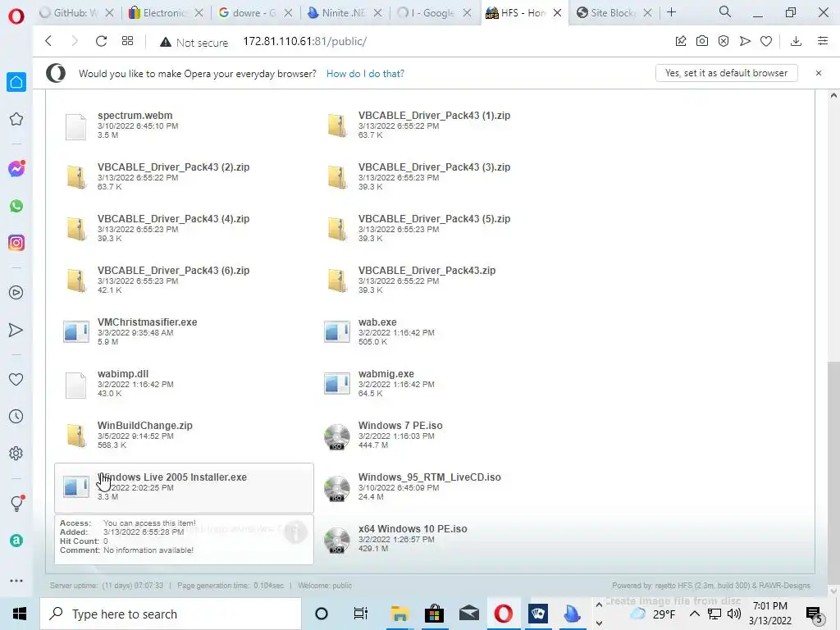The height and width of the screenshot is (630, 840).
Task: Download VBCABLE_Driver_Pack43 (2).zip
Action: [174, 167]
